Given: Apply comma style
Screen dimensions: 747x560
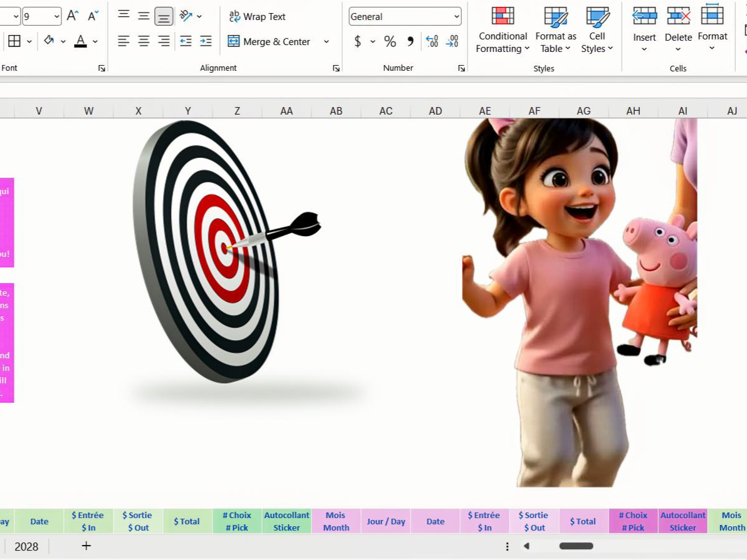Looking at the screenshot, I should [410, 41].
